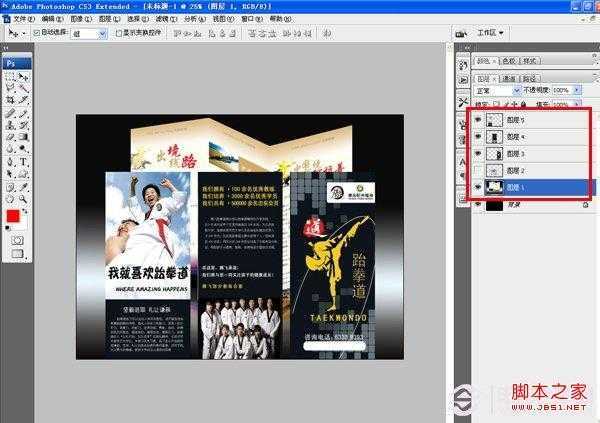Hide layer 图层 1 via eye icon
Screen dimensions: 600x423
tap(478, 187)
